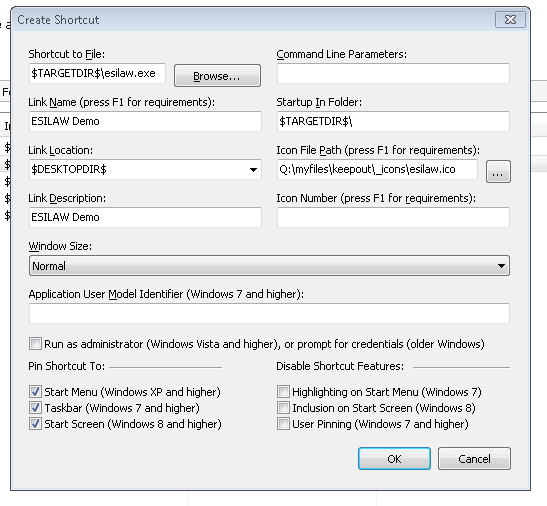The width and height of the screenshot is (547, 506).
Task: Check Inclusion on Start Screen option
Action: [283, 408]
